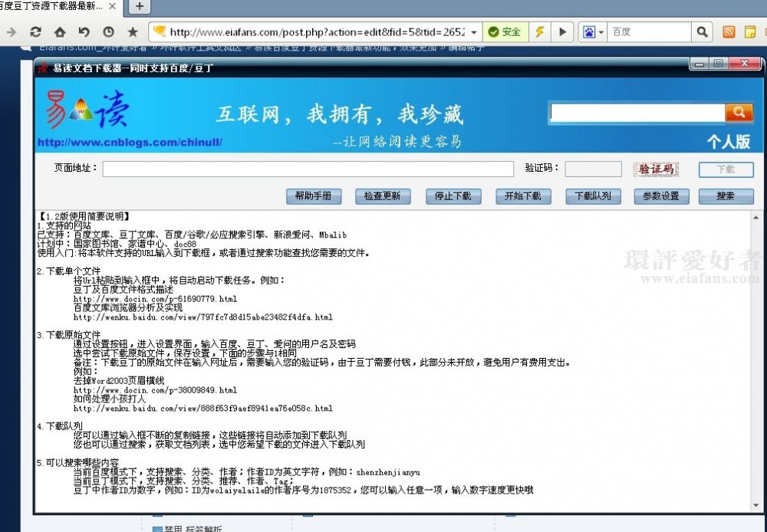The height and width of the screenshot is (532, 767).
Task: Click the play arrow icon beside address bar
Action: (562, 32)
